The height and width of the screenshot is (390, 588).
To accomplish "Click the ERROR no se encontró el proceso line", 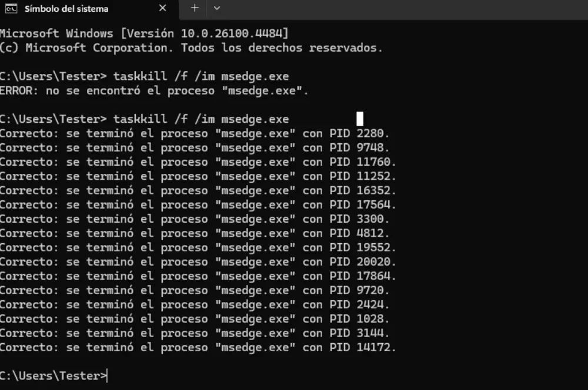I will tap(154, 91).
